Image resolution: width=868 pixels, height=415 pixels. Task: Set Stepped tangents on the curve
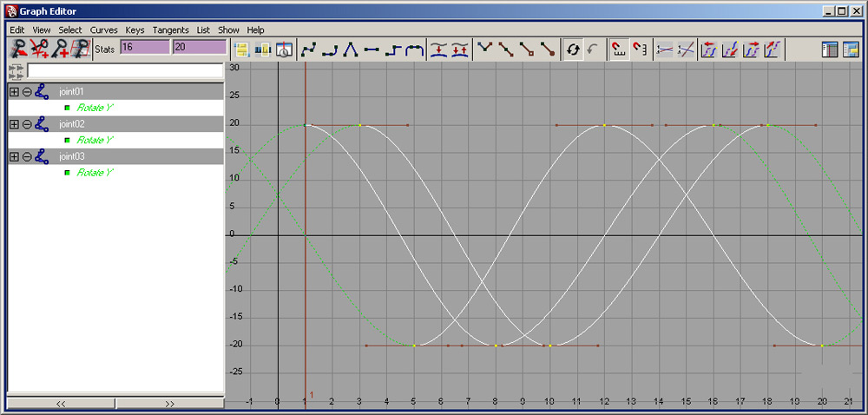[x=393, y=49]
